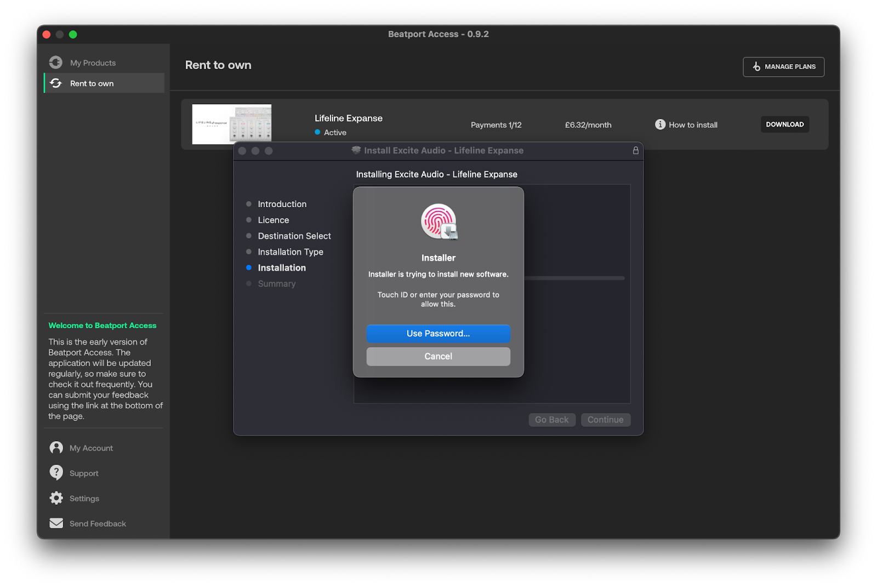Click the How to install link
Screen dimensions: 877x588
(693, 125)
